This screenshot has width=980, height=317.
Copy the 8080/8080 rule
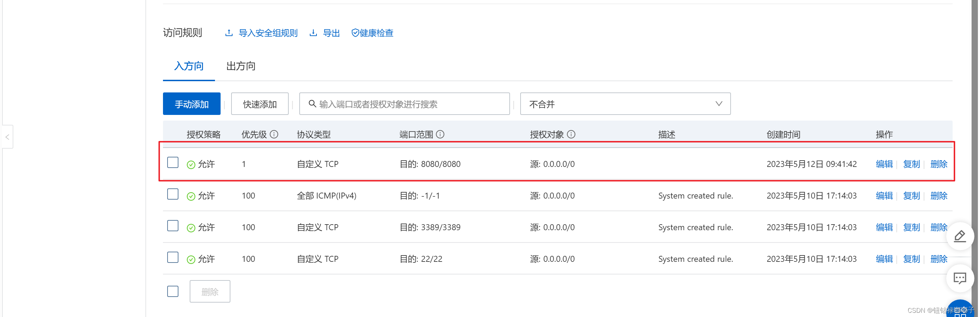click(912, 164)
